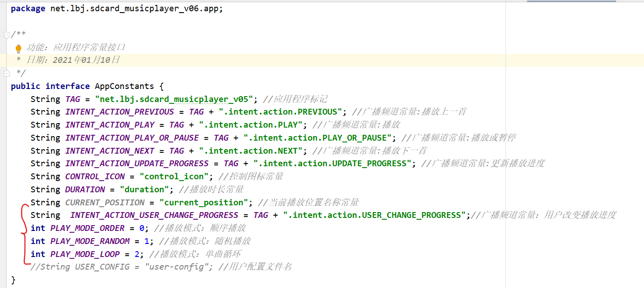The width and height of the screenshot is (644, 288).
Task: Click the string ".intent.action.NEXT"
Action: point(251,151)
